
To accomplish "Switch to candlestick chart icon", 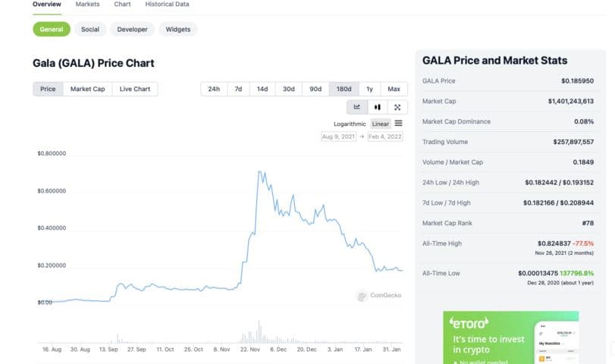I will (x=377, y=107).
